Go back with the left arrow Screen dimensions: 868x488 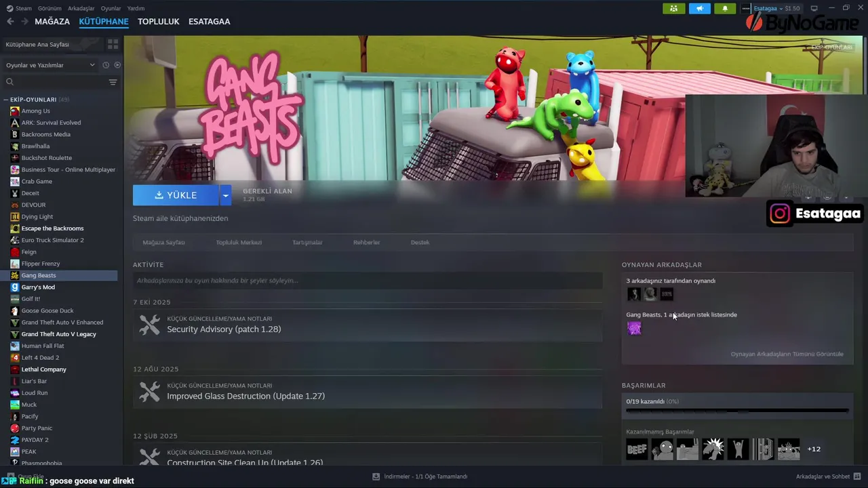tap(10, 22)
